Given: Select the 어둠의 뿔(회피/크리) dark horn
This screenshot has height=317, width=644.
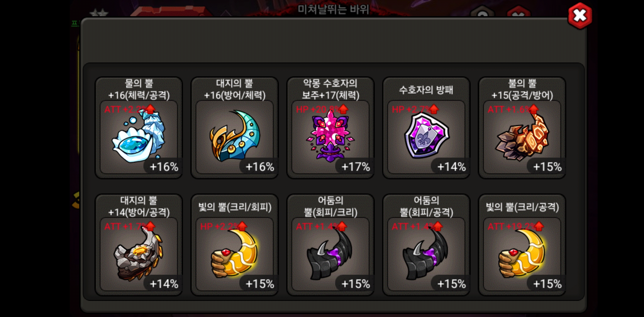Looking at the screenshot, I should (331, 245).
